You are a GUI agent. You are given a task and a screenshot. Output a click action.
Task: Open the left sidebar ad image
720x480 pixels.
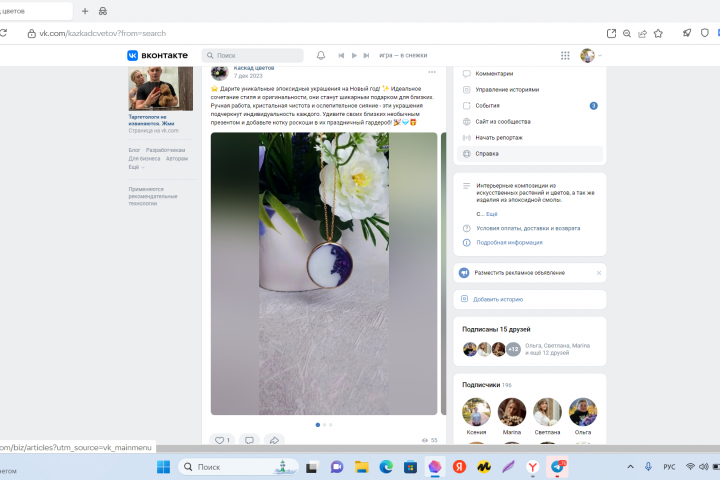[161, 89]
